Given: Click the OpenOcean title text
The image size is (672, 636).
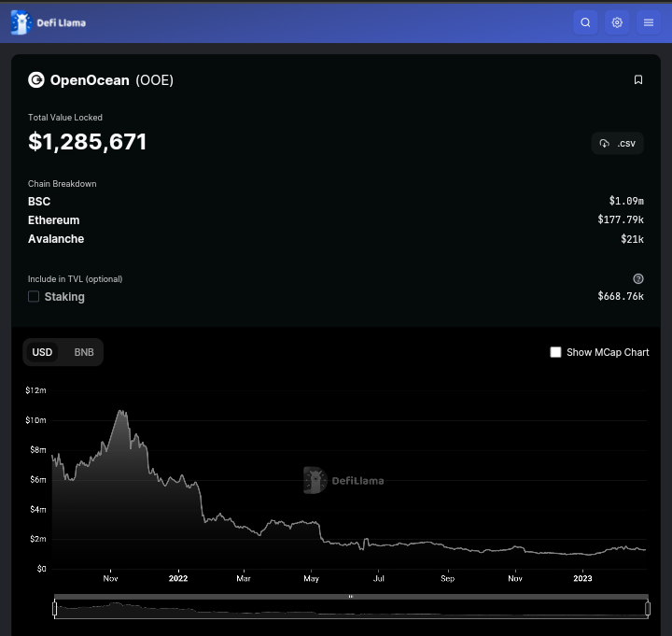Looking at the screenshot, I should point(90,80).
